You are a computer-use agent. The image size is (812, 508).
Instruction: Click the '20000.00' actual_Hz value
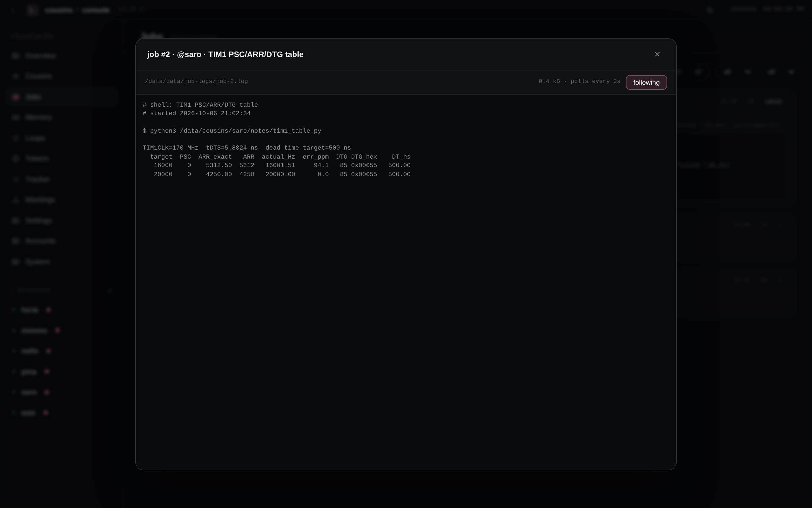pos(280,174)
